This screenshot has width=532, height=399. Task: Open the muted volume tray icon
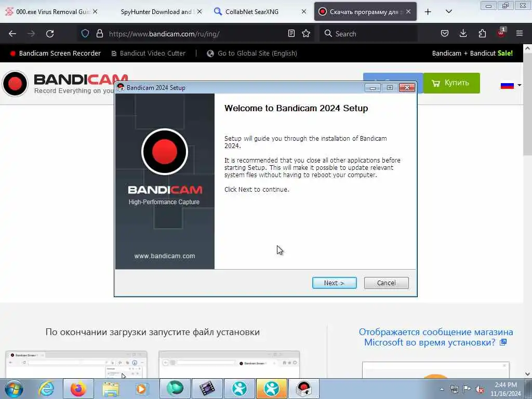(x=480, y=390)
